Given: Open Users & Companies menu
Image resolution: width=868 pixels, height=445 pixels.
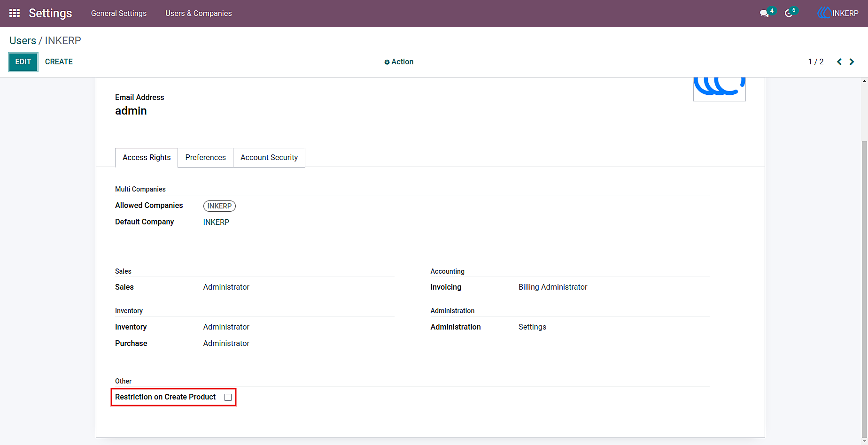Looking at the screenshot, I should coord(198,13).
